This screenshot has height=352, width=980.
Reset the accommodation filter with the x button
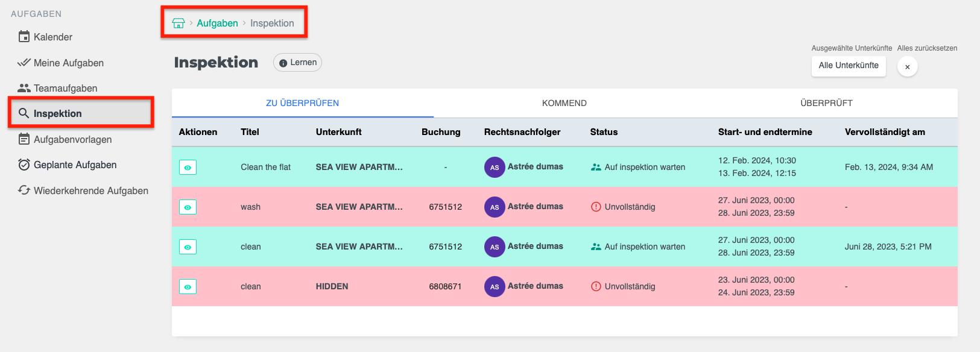[x=907, y=67]
